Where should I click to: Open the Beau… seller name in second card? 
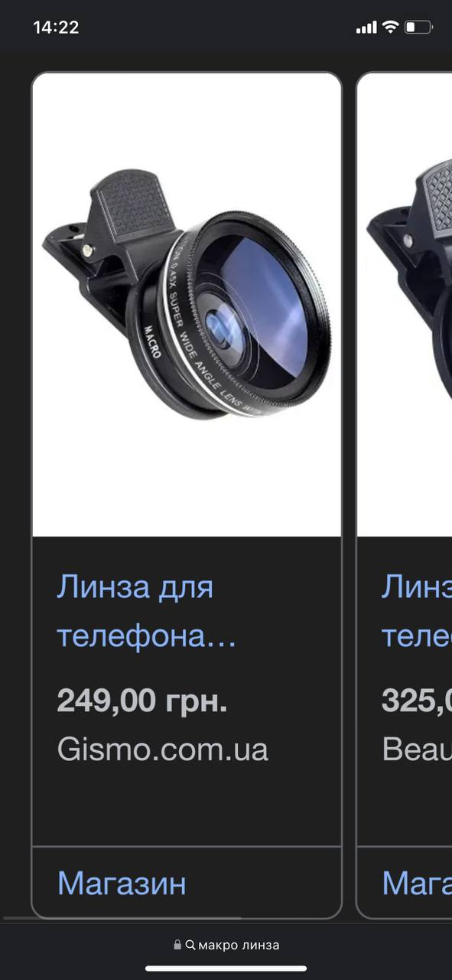coord(417,749)
